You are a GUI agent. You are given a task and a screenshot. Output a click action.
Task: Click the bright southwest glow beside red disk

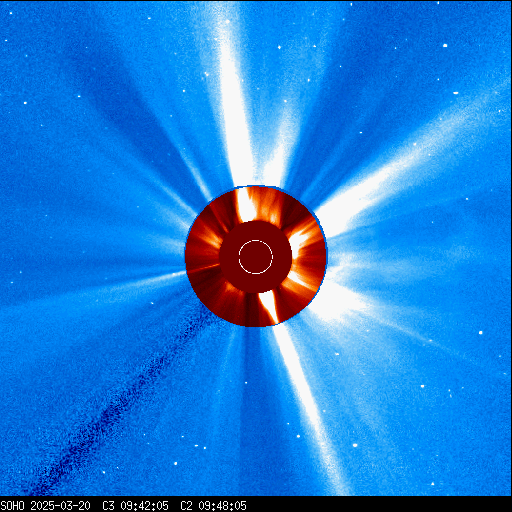(333, 300)
